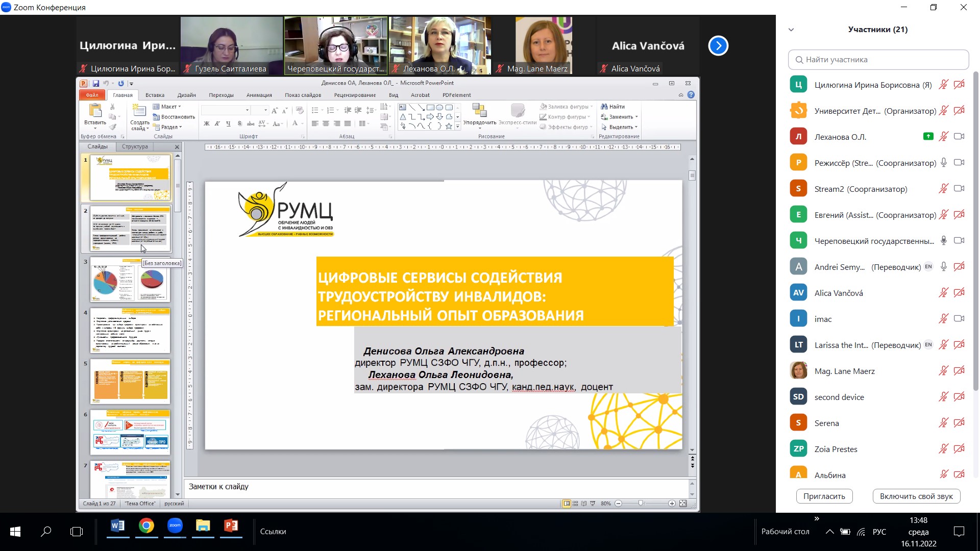Click the slide sorter view icon in the status bar
The height and width of the screenshot is (551, 980).
pos(575,504)
